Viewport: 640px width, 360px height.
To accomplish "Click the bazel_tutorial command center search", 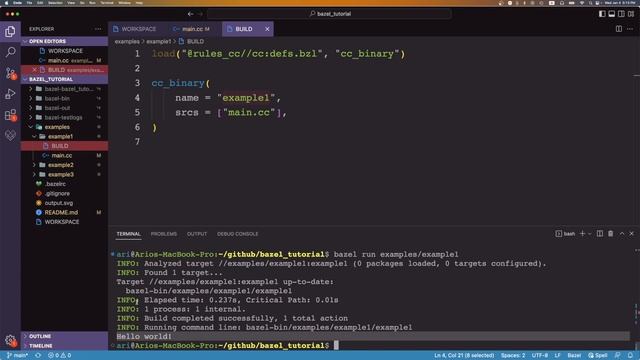I will (x=329, y=14).
